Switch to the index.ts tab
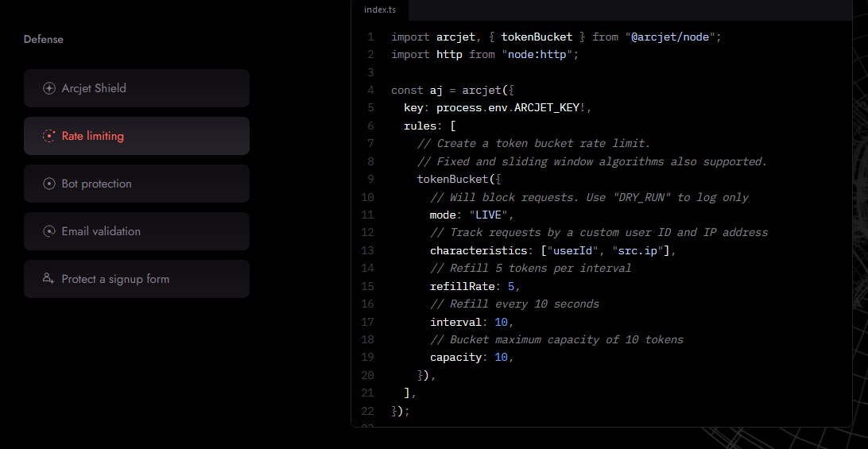The image size is (868, 449). tap(380, 10)
